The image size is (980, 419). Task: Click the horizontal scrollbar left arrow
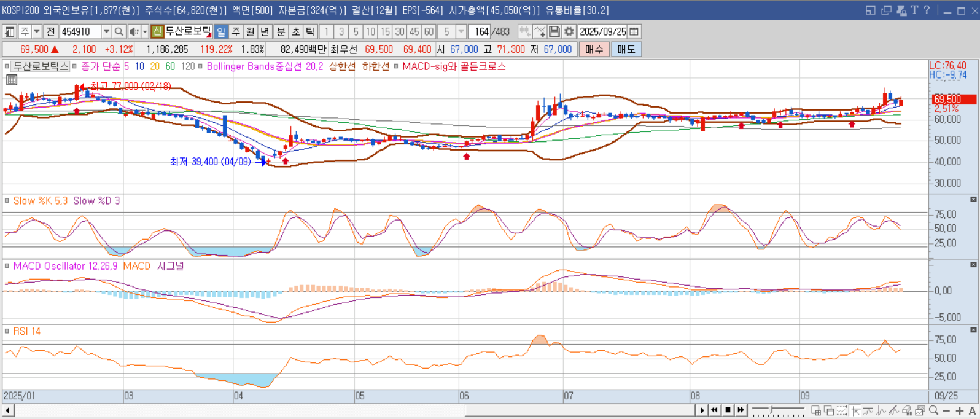point(8,410)
